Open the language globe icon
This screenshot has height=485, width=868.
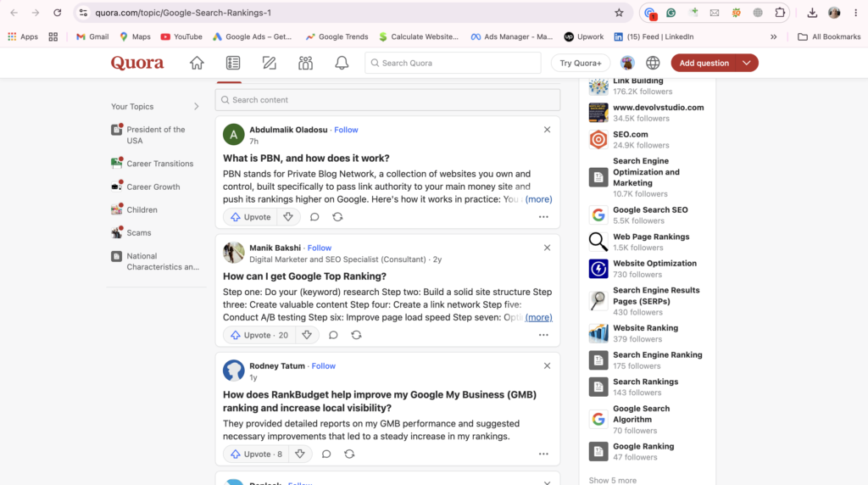pos(653,63)
